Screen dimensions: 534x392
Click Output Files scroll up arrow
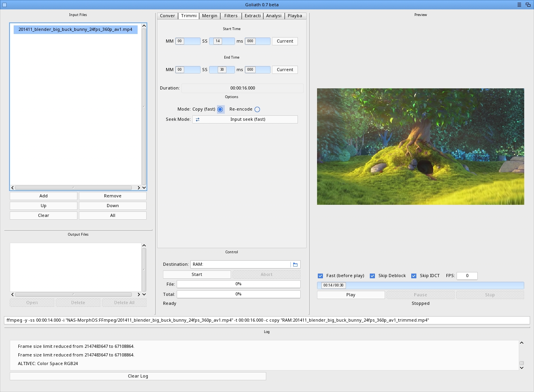click(144, 245)
